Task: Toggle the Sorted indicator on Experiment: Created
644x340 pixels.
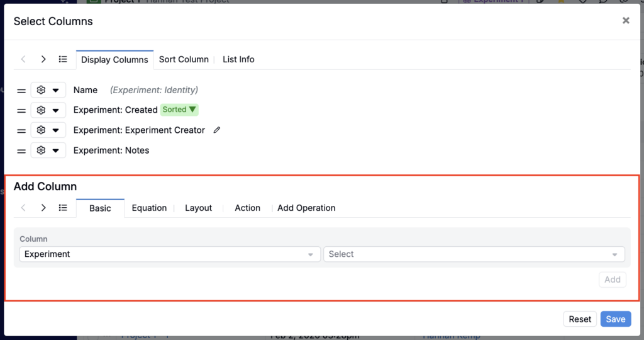Action: tap(179, 110)
